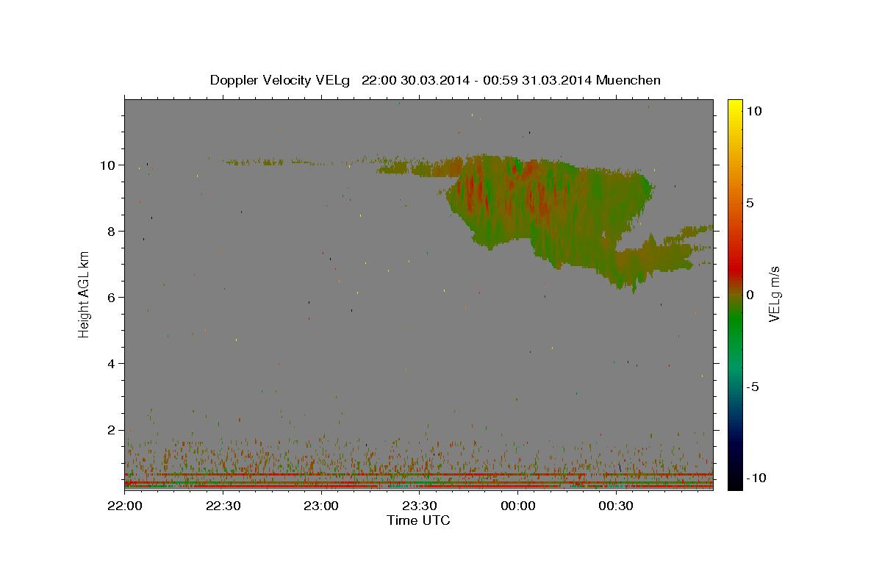Click the 'Time UTC' axis label
This screenshot has height=588, width=882.
pos(418,520)
